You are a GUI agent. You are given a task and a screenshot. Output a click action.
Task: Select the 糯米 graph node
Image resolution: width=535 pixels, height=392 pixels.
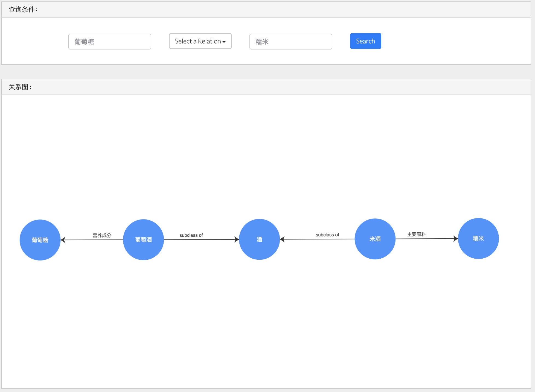[478, 238]
